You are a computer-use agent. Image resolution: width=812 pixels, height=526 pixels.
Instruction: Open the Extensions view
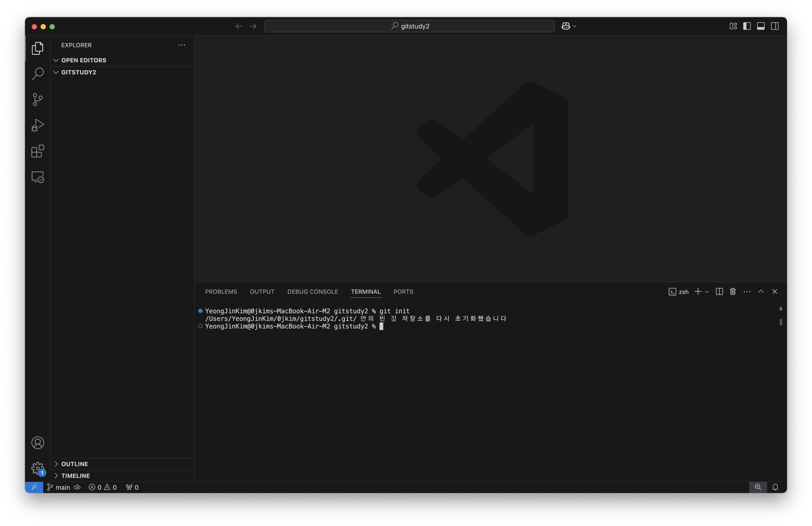(x=37, y=151)
